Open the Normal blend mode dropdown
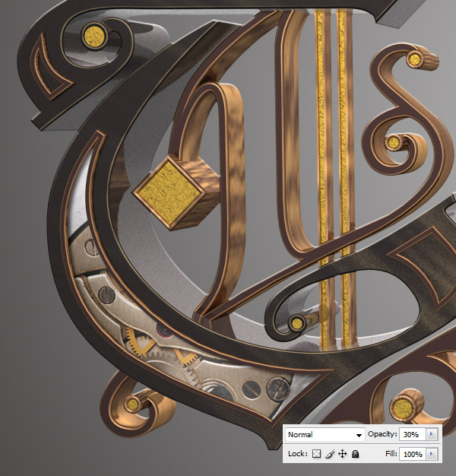Viewport: 456px width, 476px height. coord(325,434)
